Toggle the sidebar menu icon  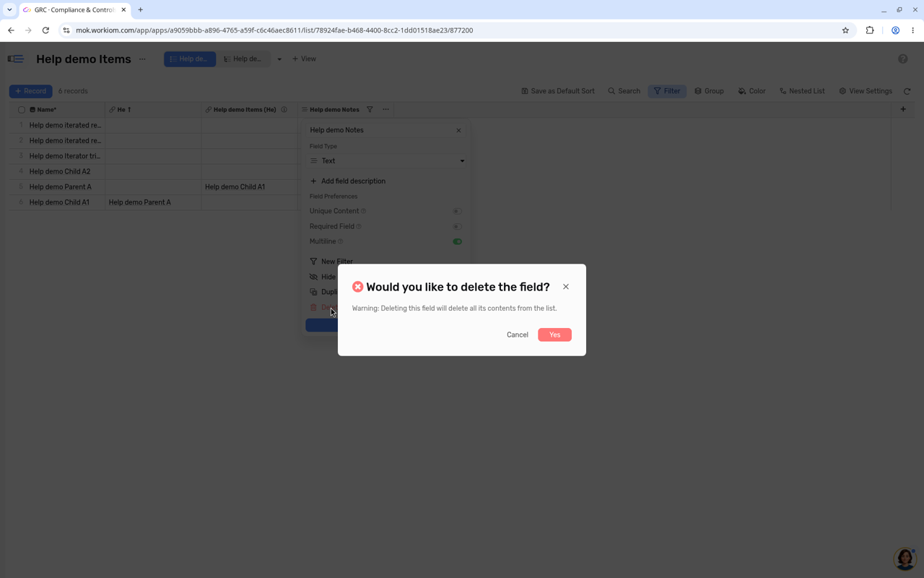[x=15, y=59]
